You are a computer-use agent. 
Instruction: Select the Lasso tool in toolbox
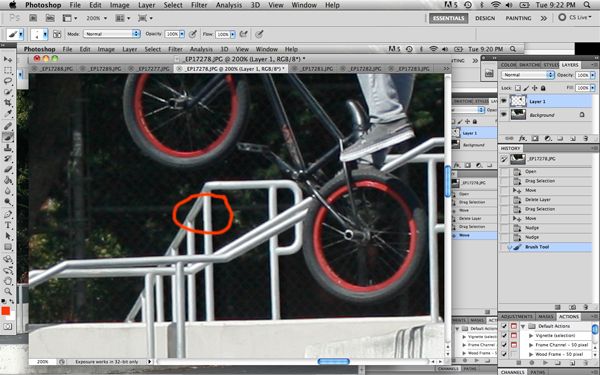tap(8, 81)
